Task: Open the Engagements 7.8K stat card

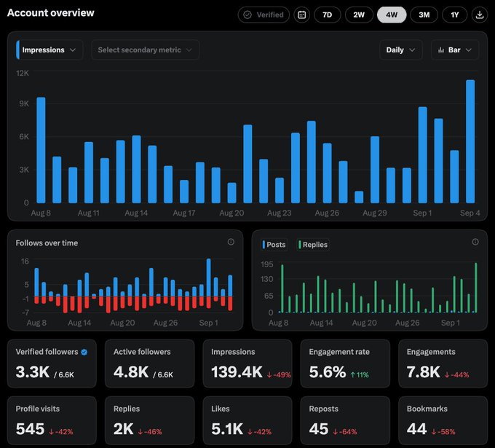Action: coord(443,363)
